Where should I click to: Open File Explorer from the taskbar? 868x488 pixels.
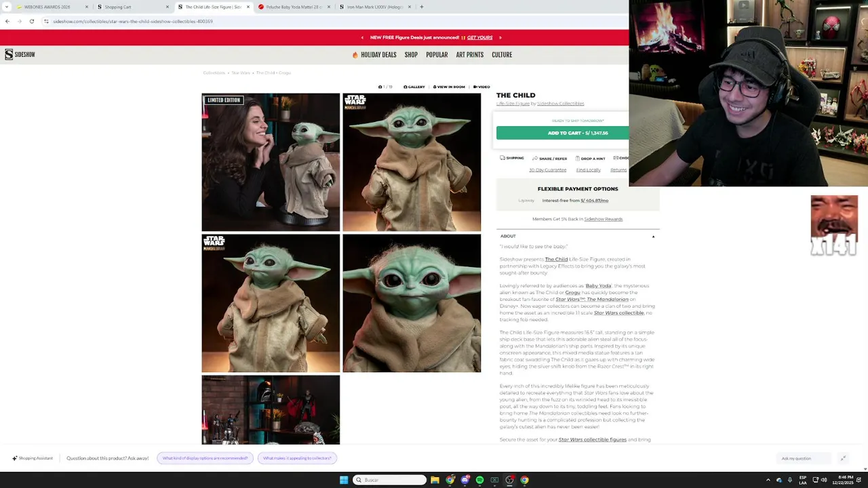click(435, 480)
